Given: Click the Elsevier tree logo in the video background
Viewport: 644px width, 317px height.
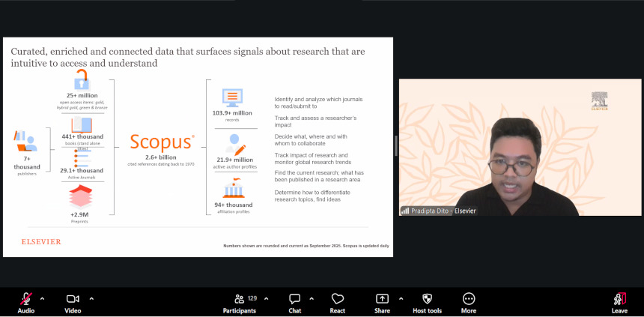Looking at the screenshot, I should (599, 101).
